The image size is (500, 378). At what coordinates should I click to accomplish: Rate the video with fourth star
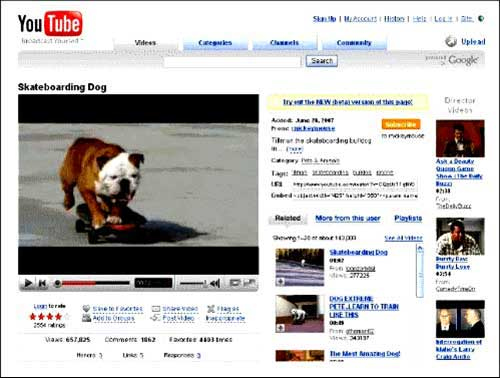click(x=58, y=316)
